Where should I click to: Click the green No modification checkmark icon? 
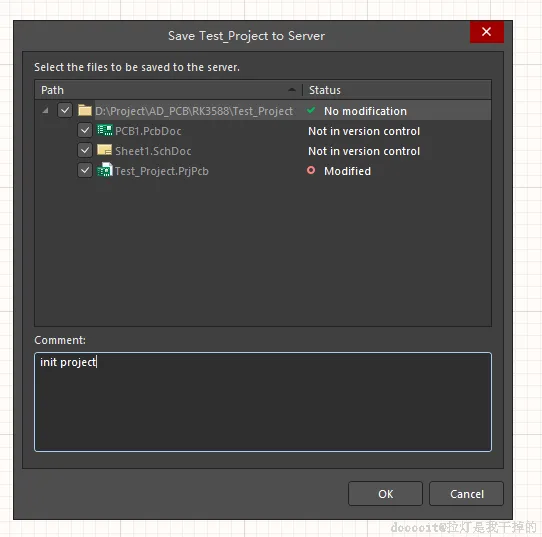(x=311, y=110)
